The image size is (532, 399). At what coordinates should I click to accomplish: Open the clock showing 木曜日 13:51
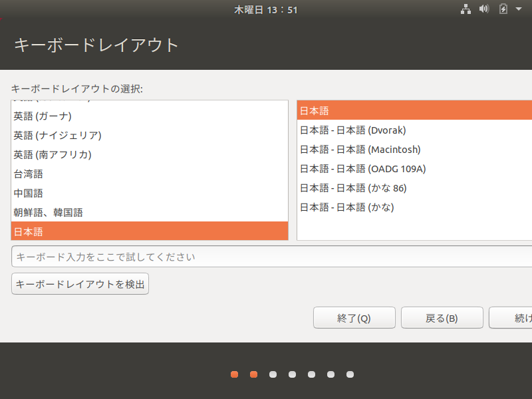(x=265, y=10)
